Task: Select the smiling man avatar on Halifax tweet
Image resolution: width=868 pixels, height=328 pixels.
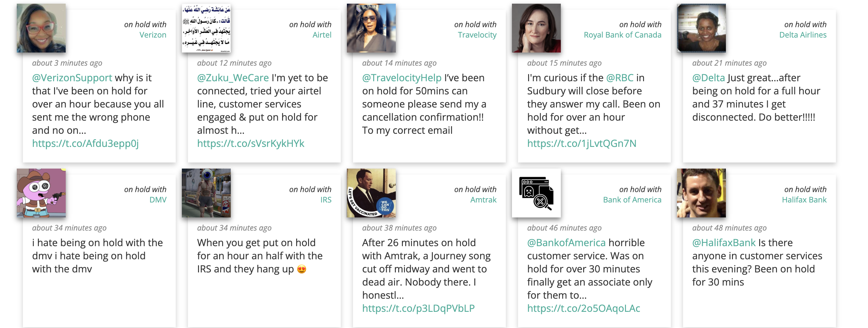Action: click(x=701, y=194)
